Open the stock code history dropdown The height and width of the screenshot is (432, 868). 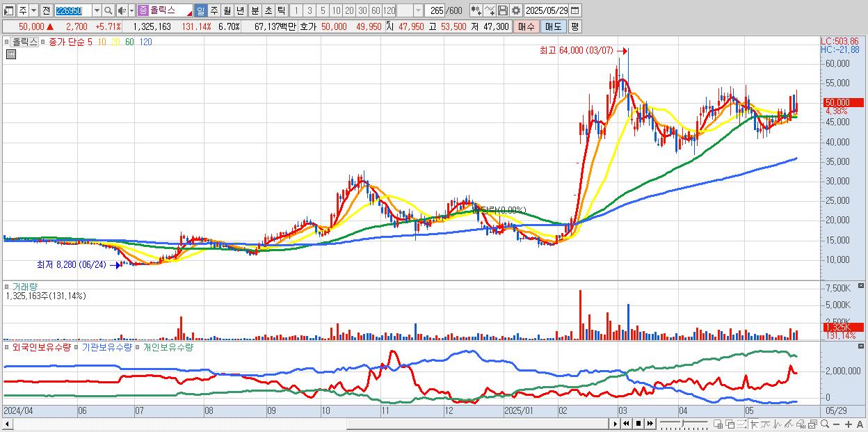(97, 10)
